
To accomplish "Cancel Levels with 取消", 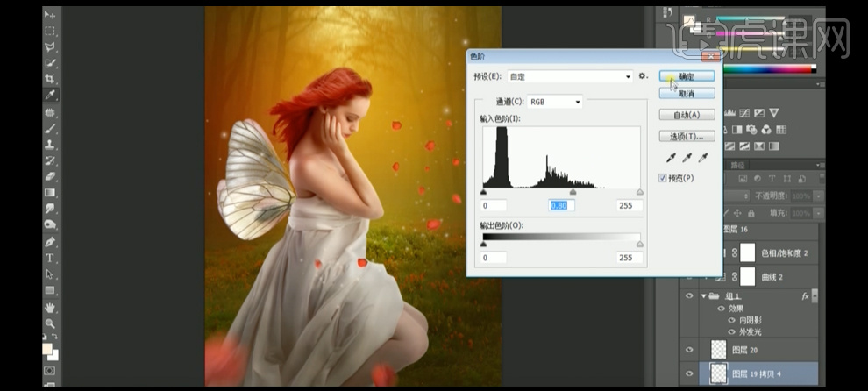I will click(687, 94).
